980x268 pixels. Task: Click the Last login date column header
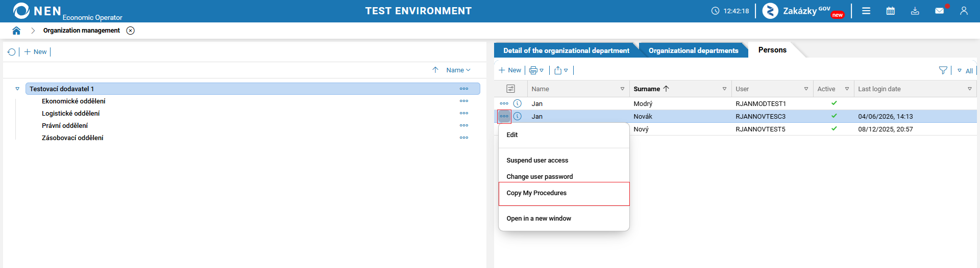pos(879,89)
